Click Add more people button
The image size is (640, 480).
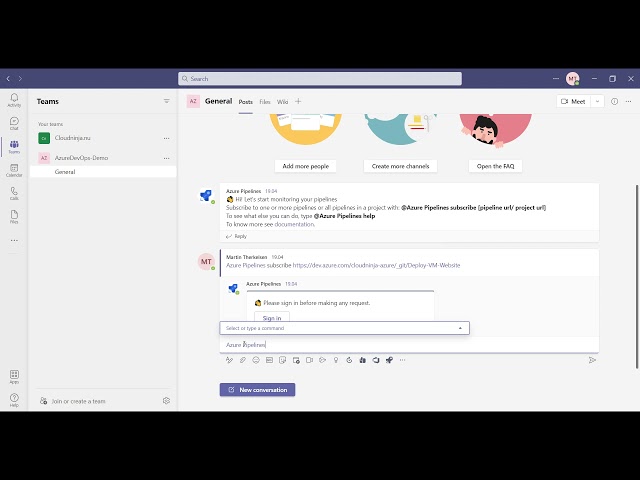(305, 166)
